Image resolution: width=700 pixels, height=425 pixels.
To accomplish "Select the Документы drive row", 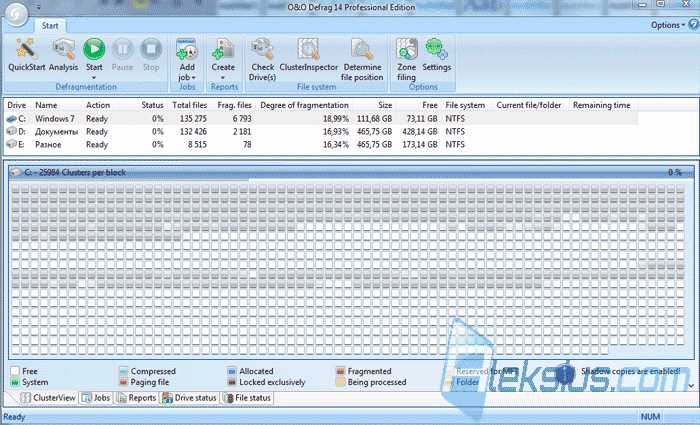I will point(321,132).
